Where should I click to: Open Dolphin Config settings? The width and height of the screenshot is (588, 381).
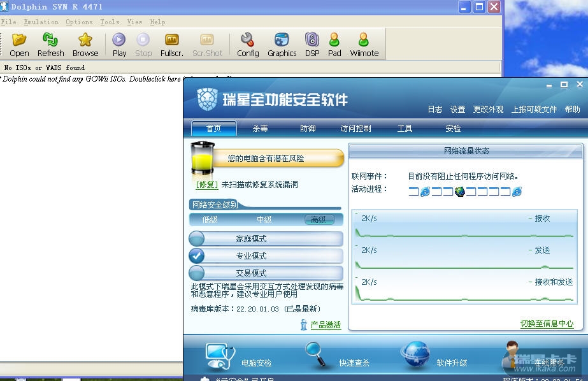tap(248, 45)
